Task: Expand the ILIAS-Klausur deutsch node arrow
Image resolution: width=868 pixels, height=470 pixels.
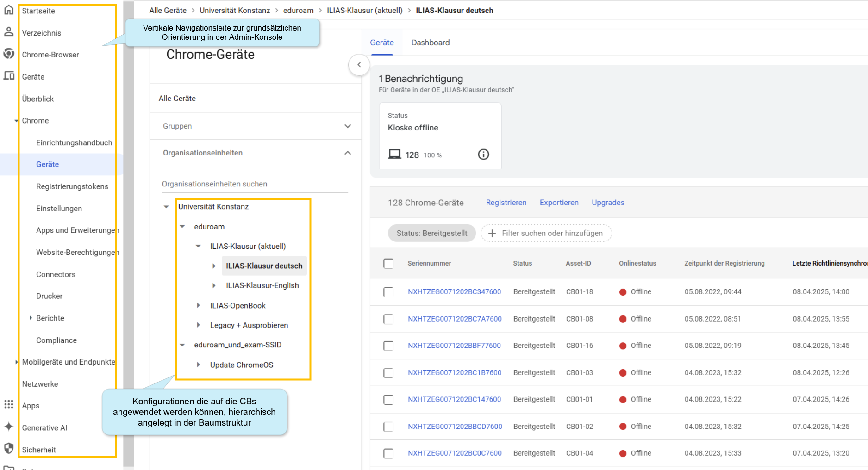Action: (214, 266)
